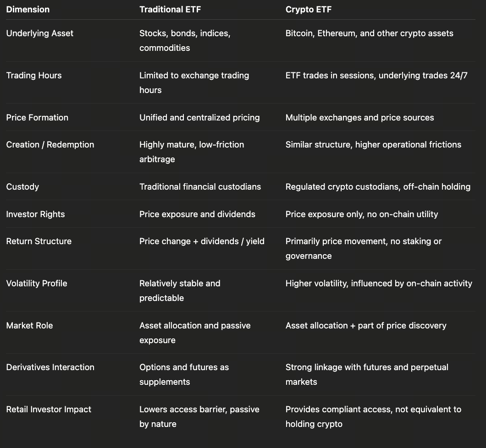Click "Regulated crypto custodians, off-chain holding" cell
Screen dimensions: 486x448
pyautogui.click(x=378, y=187)
